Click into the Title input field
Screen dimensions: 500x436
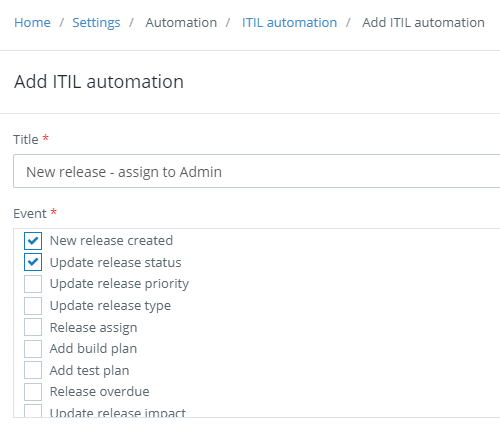(257, 171)
